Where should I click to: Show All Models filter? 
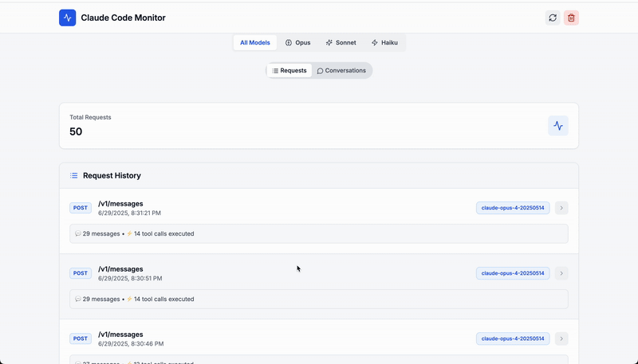click(x=255, y=43)
